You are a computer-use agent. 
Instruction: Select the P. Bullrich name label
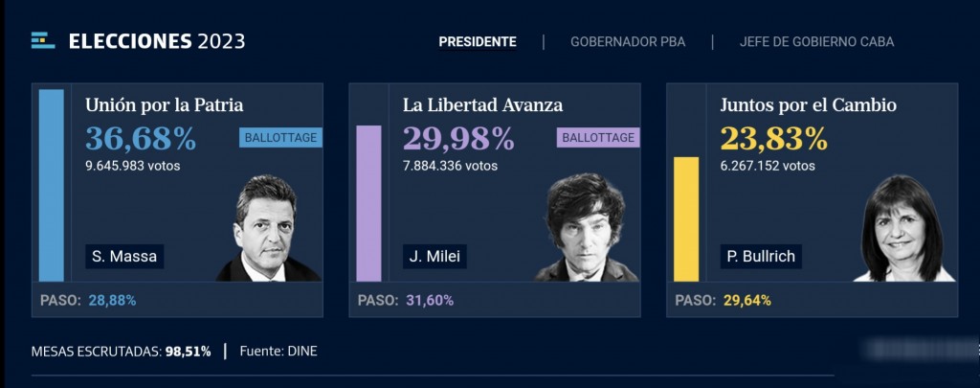761,257
